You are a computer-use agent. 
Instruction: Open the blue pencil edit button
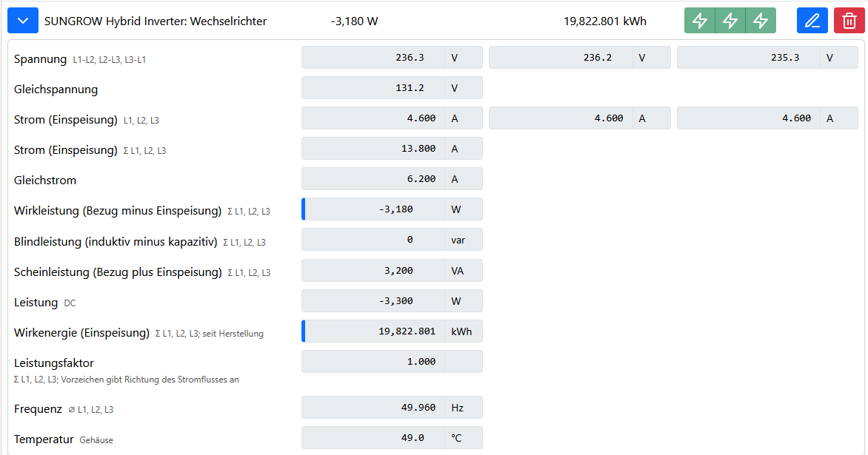click(x=812, y=21)
